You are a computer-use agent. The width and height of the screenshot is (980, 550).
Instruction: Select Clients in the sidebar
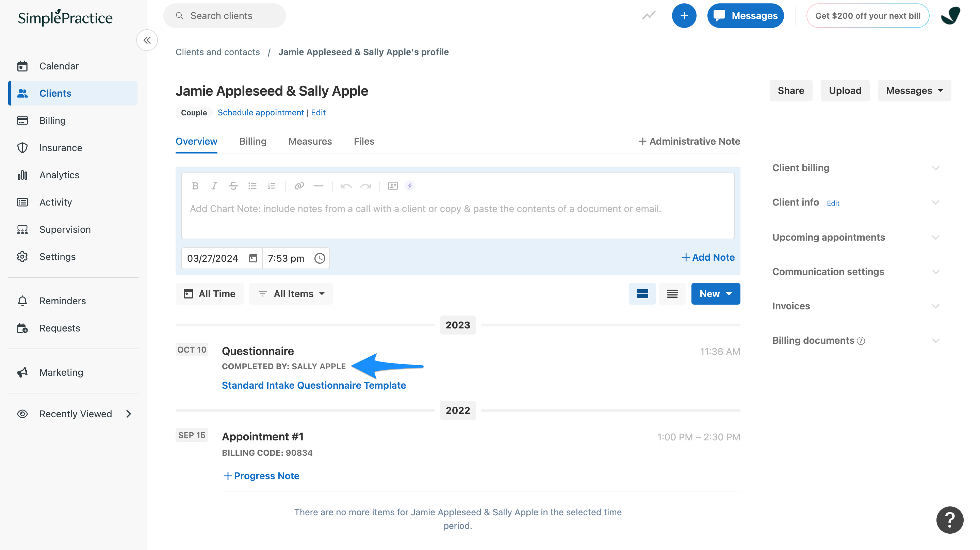(73, 93)
